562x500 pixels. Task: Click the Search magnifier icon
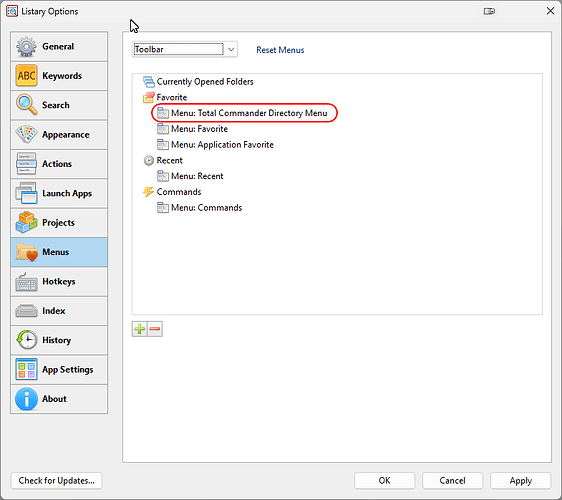(26, 105)
